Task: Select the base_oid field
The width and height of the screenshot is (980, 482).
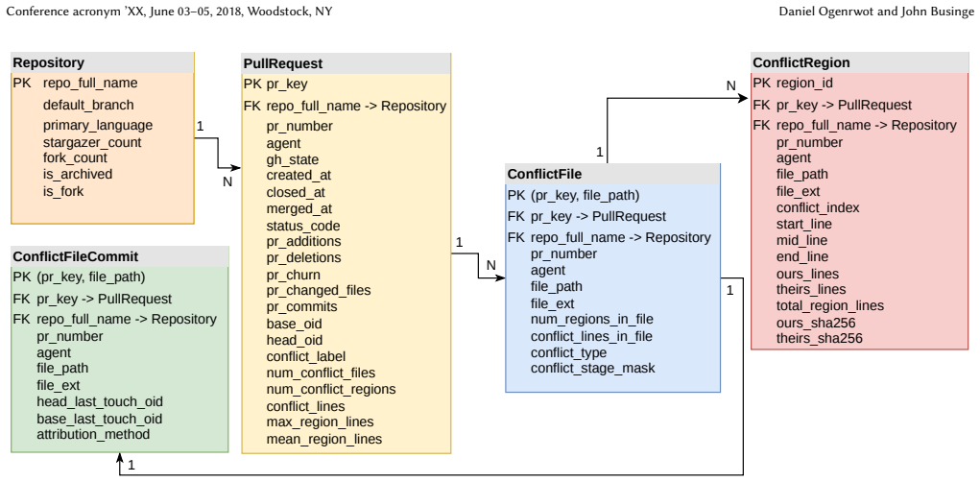Action: 295,325
